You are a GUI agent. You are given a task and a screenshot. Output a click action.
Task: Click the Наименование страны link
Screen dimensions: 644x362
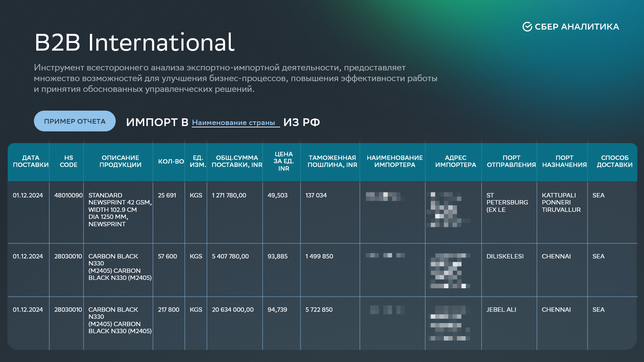click(233, 123)
